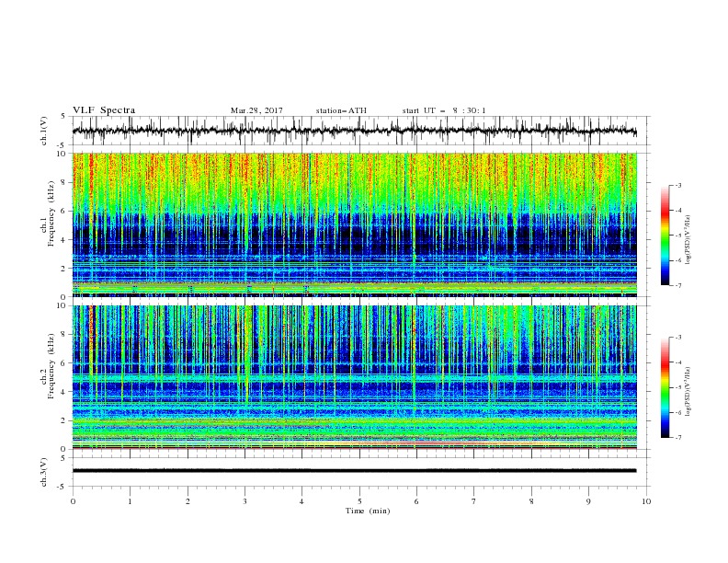Image resolution: width=728 pixels, height=563 pixels.
Task: Select the date text "Mar.28, 2017"
Action: pyautogui.click(x=256, y=110)
